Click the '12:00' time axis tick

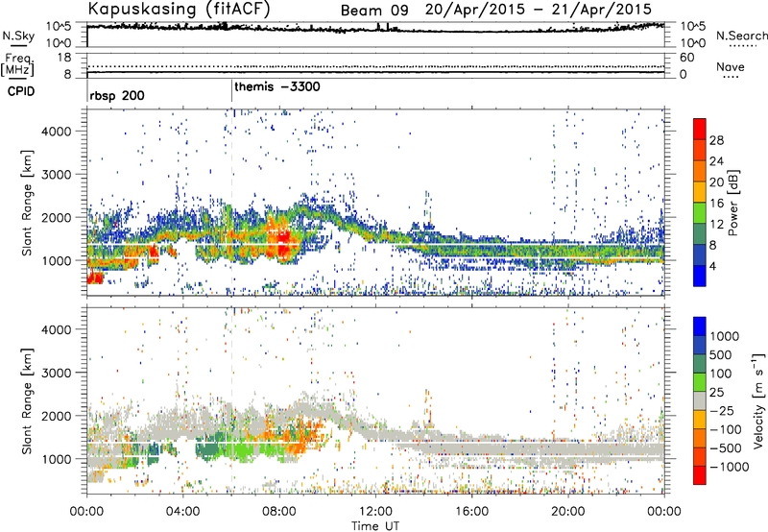point(375,512)
